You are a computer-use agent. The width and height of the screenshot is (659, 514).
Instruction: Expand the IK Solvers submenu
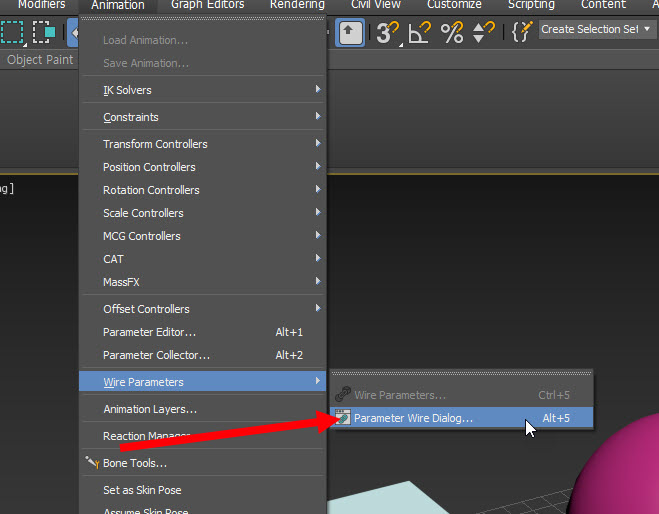[x=203, y=90]
